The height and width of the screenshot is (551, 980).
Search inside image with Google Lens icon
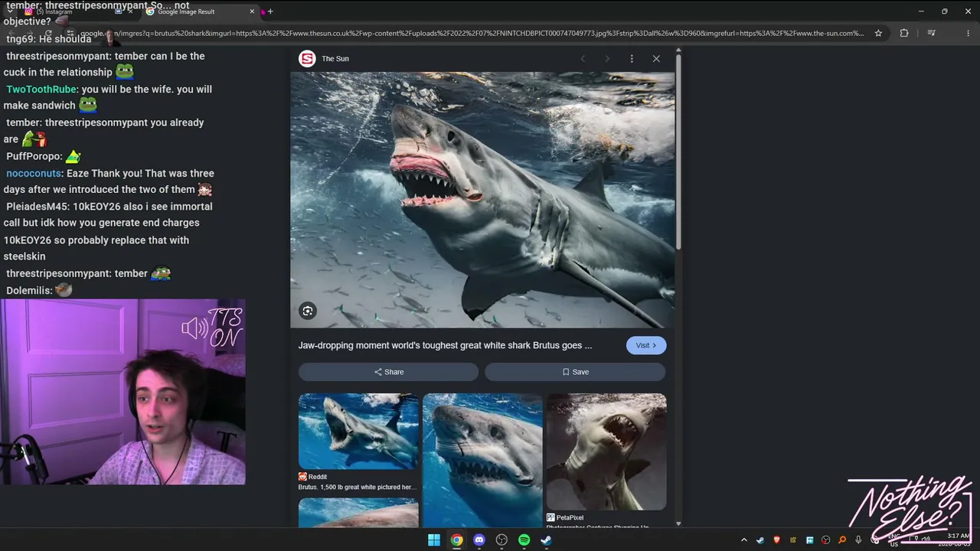pos(308,311)
